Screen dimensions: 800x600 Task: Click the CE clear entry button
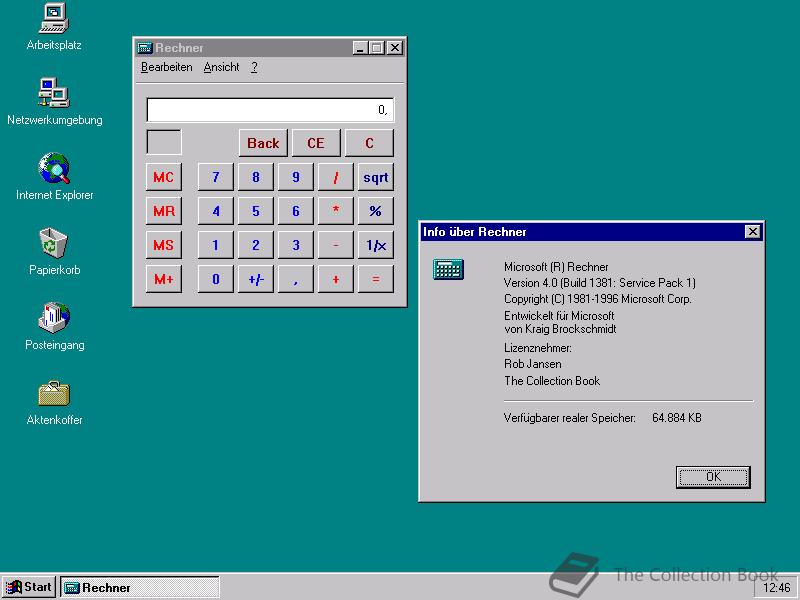tap(316, 143)
